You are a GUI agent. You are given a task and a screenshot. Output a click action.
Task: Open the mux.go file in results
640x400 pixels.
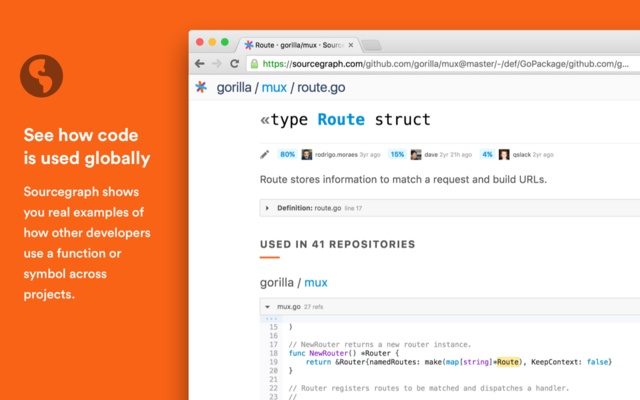tap(289, 307)
